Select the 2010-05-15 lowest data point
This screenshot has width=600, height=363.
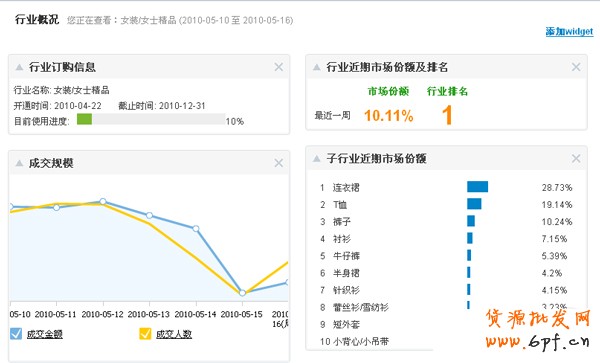click(x=242, y=293)
